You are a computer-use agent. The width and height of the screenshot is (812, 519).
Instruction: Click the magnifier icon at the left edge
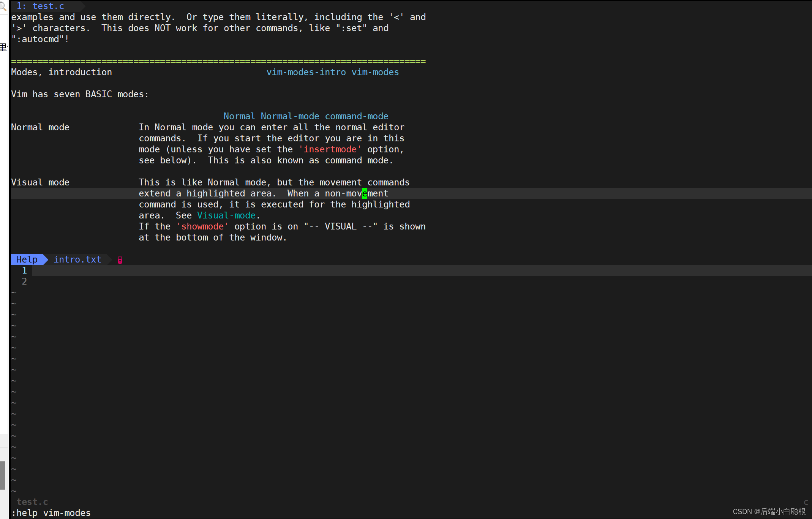(x=3, y=6)
